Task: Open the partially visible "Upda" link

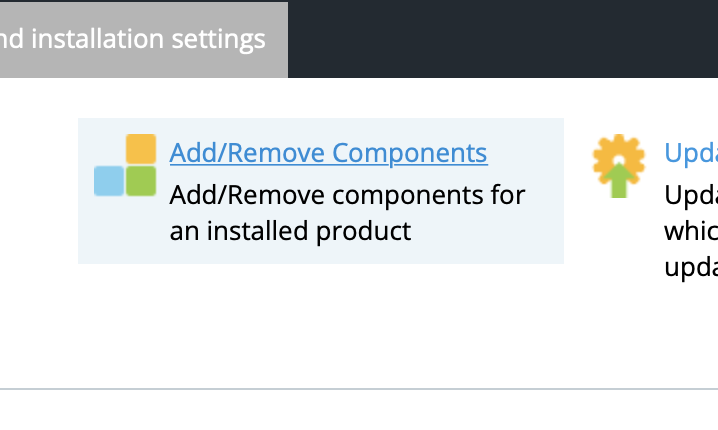Action: pyautogui.click(x=691, y=152)
